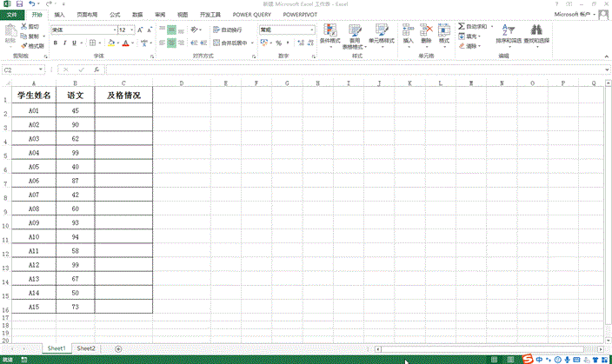Open the font size dropdown
The image size is (612, 364).
132,30
